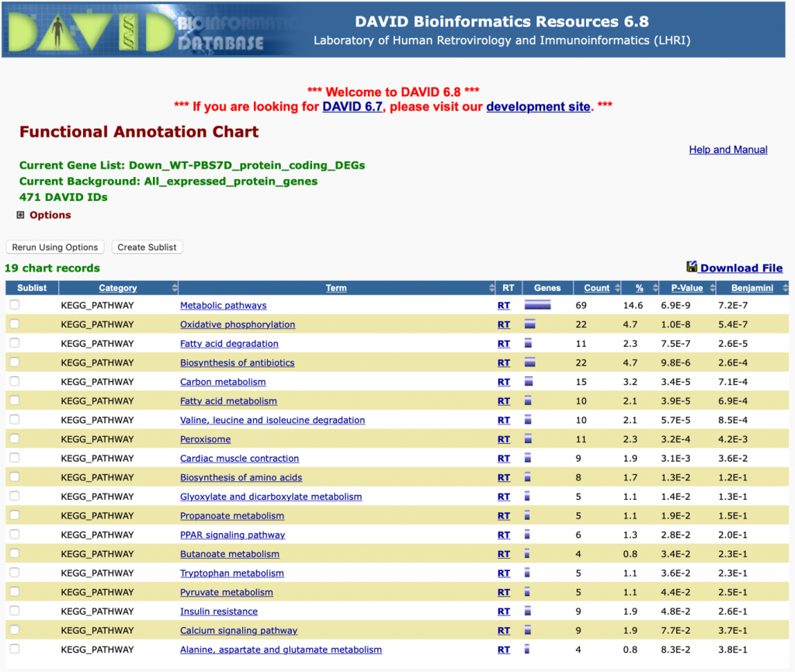The height and width of the screenshot is (672, 795).
Task: Open RT link for Cardiac muscle contraction
Action: (504, 459)
